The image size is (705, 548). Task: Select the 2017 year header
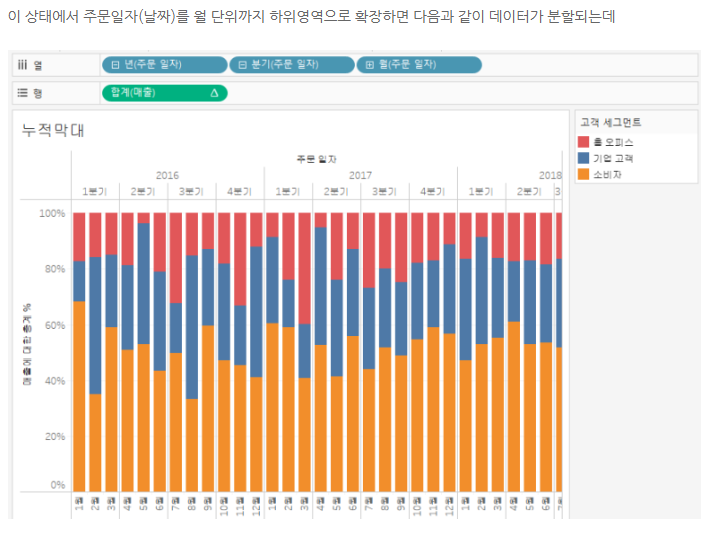361,175
